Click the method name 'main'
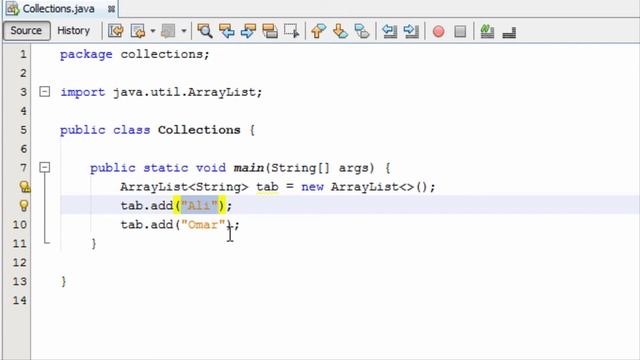 (249, 168)
